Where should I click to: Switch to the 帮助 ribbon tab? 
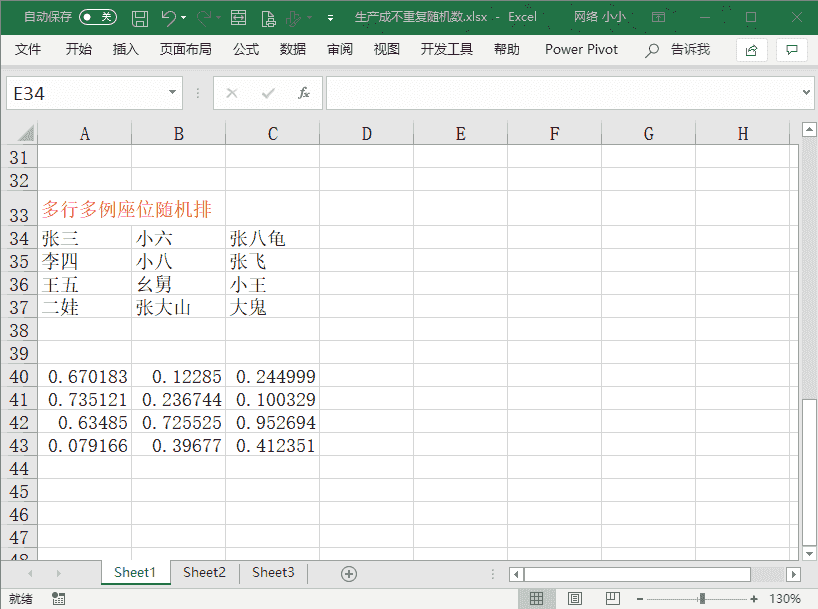pos(507,50)
